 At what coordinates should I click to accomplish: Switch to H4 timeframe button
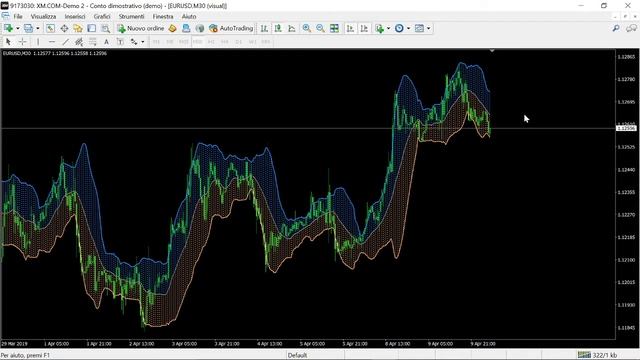coord(225,42)
